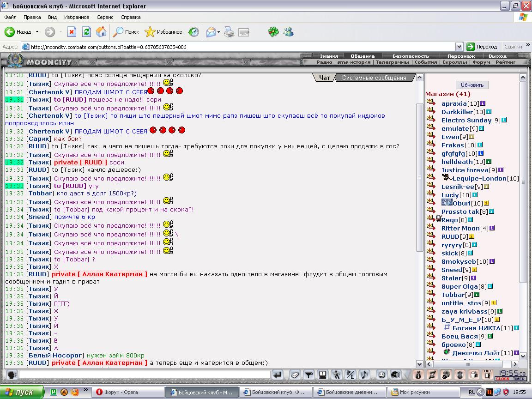532x399 pixels.
Task: Click the eraser clear chat icon
Action: click(x=295, y=375)
